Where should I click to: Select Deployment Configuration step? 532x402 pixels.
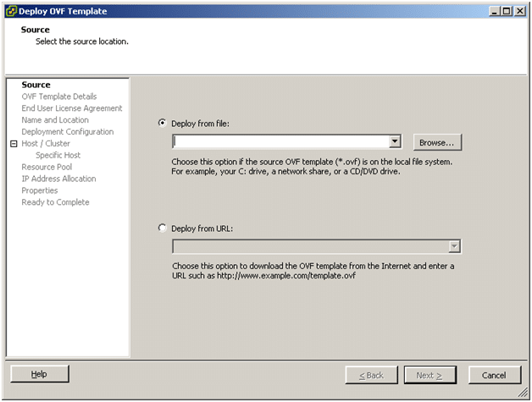click(x=68, y=132)
